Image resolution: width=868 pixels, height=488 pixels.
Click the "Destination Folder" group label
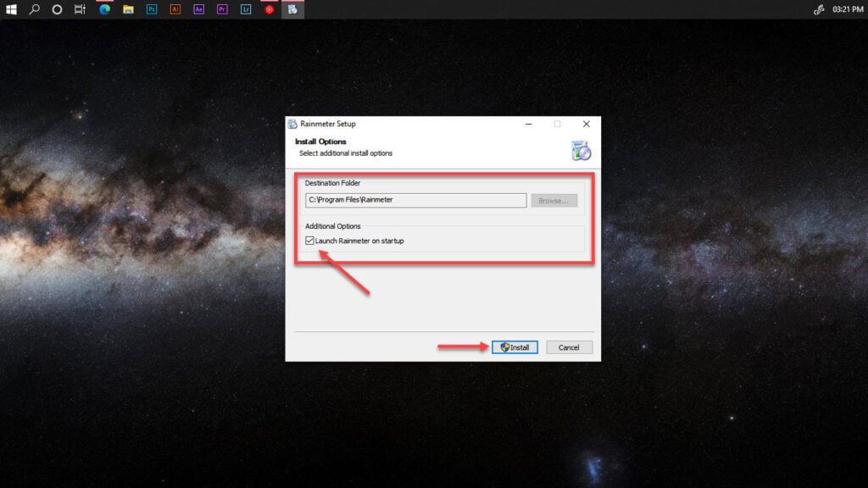pyautogui.click(x=332, y=183)
